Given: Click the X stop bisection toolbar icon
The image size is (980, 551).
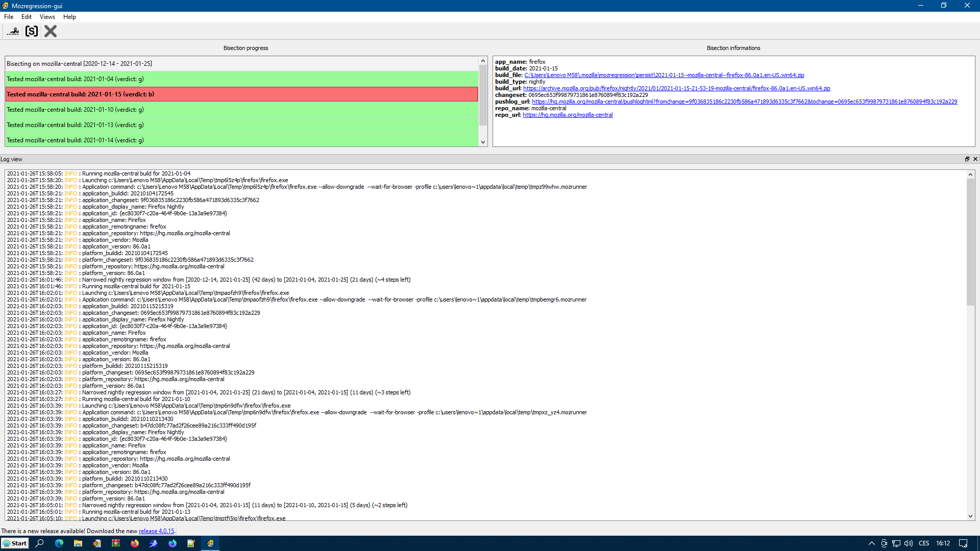Looking at the screenshot, I should [x=51, y=31].
